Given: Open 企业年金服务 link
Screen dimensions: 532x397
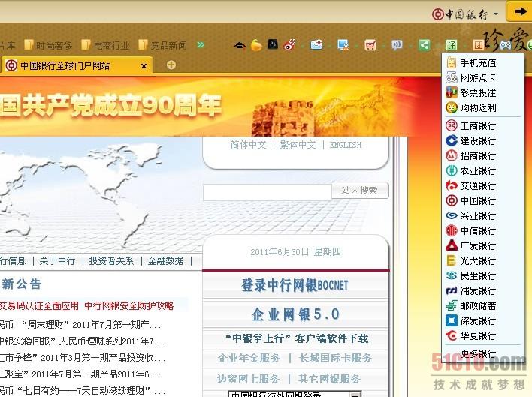Looking at the screenshot, I should [x=249, y=358].
